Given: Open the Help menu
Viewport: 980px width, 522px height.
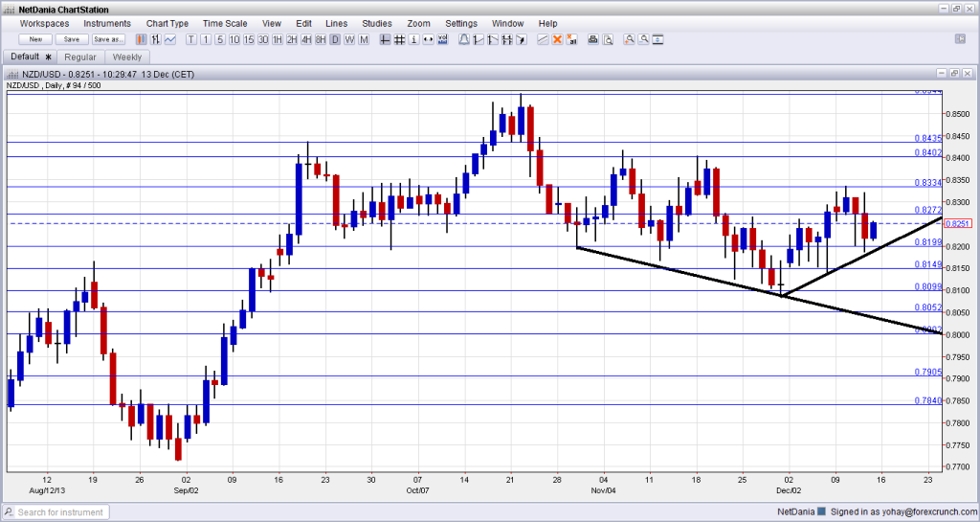Looking at the screenshot, I should pyautogui.click(x=547, y=23).
